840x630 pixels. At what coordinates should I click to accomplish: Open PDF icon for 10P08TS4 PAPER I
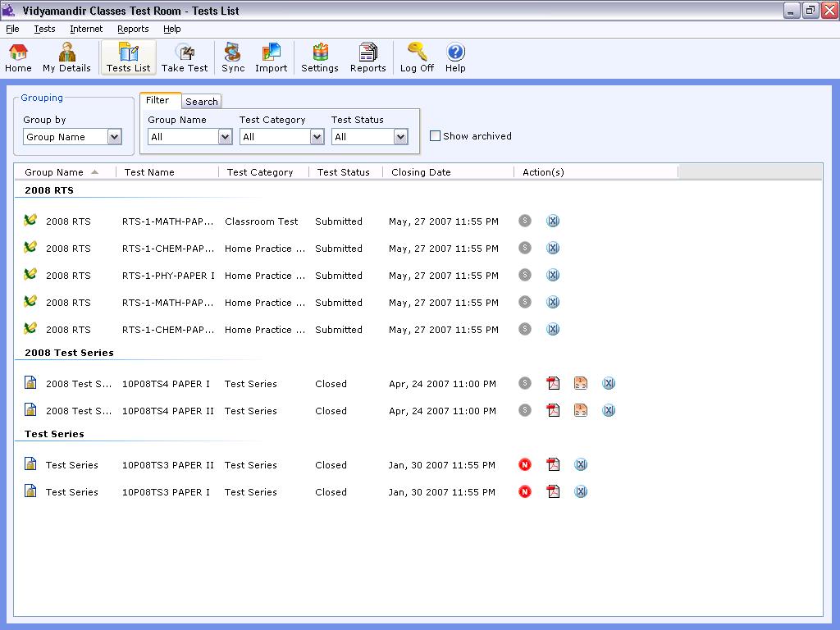[x=553, y=383]
